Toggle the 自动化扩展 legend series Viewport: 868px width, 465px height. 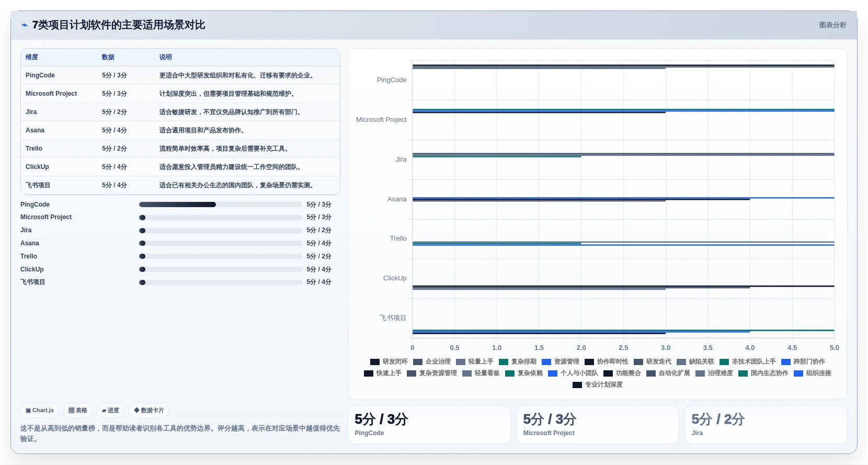668,373
